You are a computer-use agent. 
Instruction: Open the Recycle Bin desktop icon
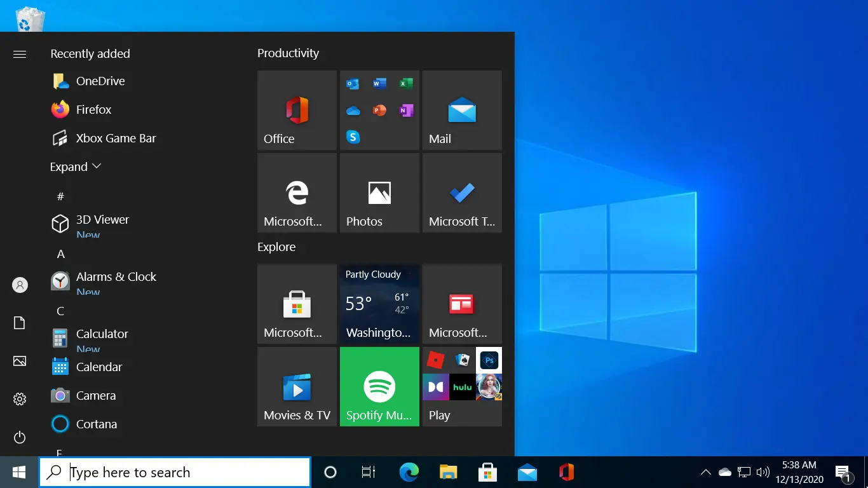[31, 19]
